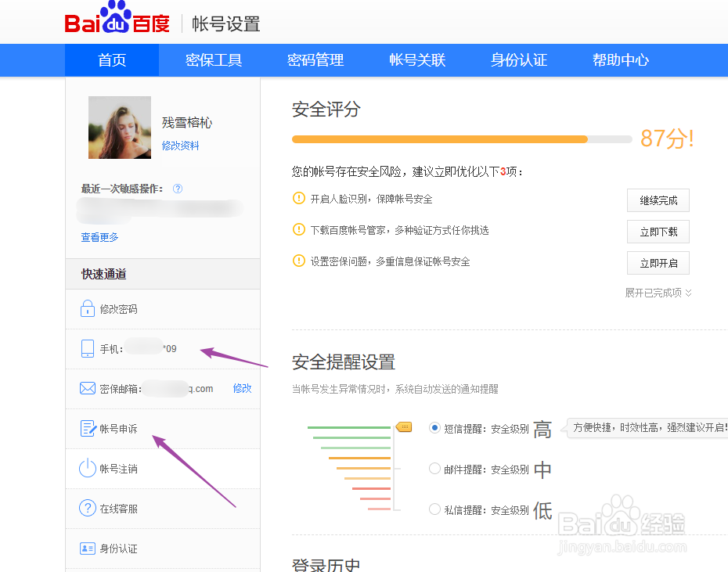Screen dimensions: 728x572
Task: Open 在线客服 with the question mark icon
Action: (x=87, y=508)
